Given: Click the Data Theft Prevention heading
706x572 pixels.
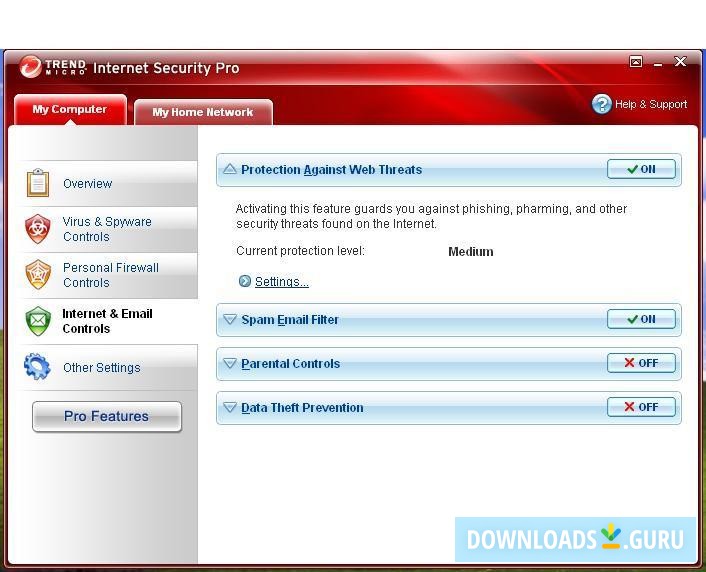Looking at the screenshot, I should 302,408.
